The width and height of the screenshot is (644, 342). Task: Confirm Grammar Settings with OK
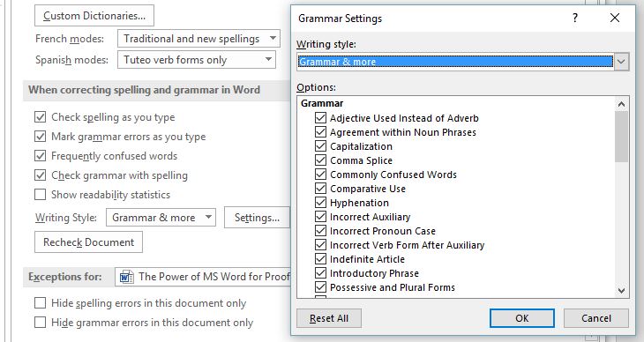click(522, 318)
